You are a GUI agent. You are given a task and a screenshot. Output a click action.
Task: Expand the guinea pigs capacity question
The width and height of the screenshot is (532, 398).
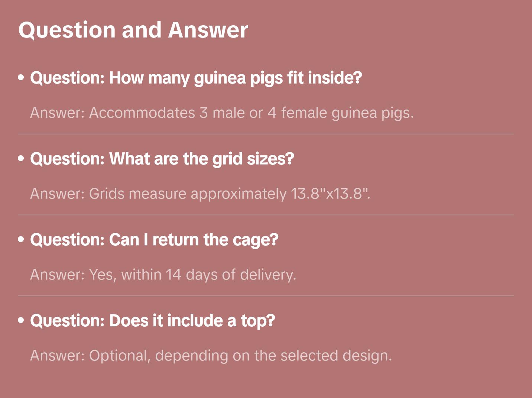click(196, 78)
